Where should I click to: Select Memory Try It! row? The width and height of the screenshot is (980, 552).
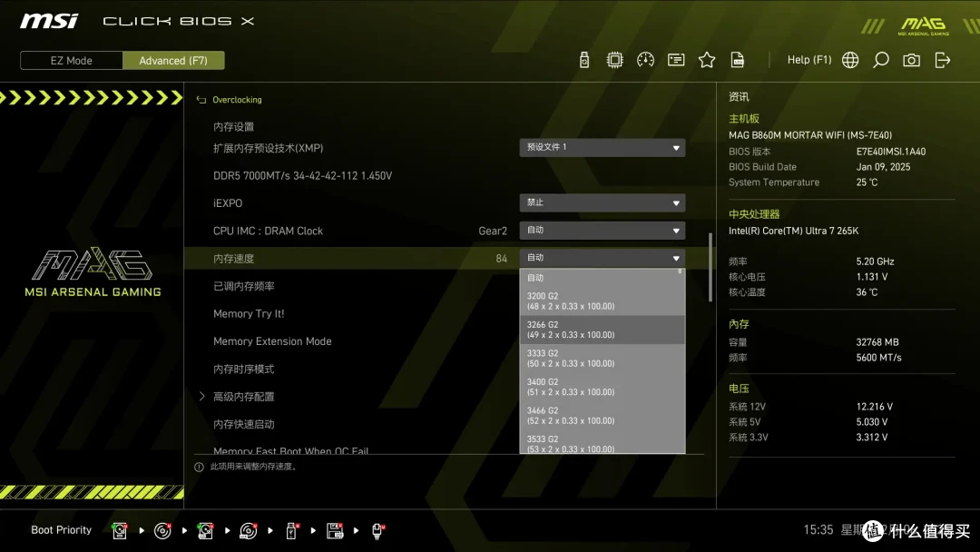pyautogui.click(x=249, y=314)
